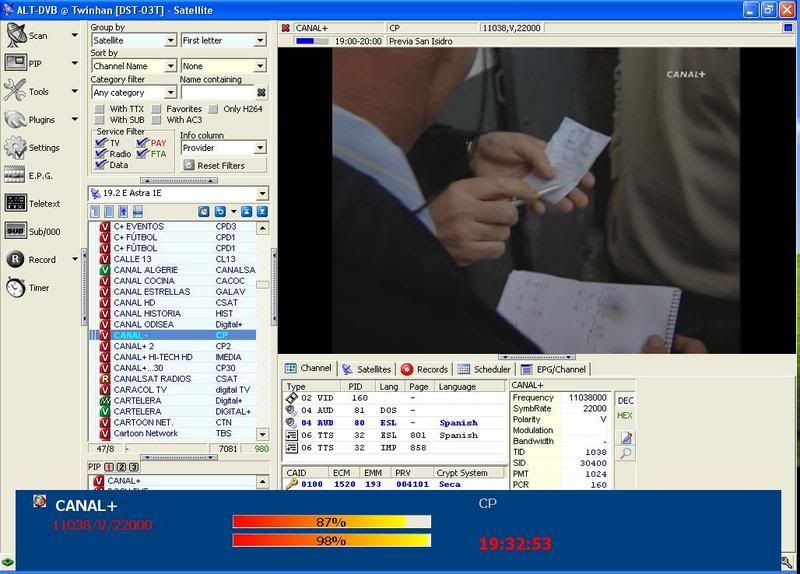Viewport: 800px width, 574px height.
Task: Click magnifier icon beside transponder info
Action: 627,454
